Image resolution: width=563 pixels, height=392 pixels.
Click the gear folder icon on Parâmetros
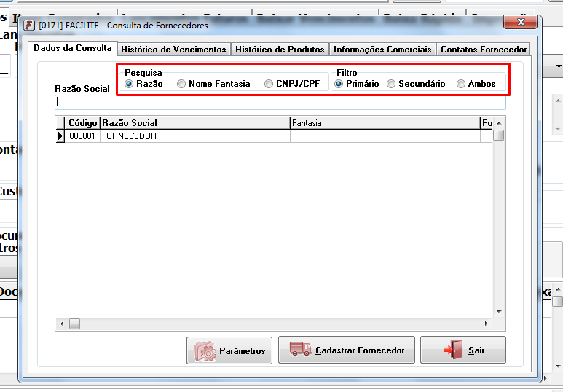(205, 350)
